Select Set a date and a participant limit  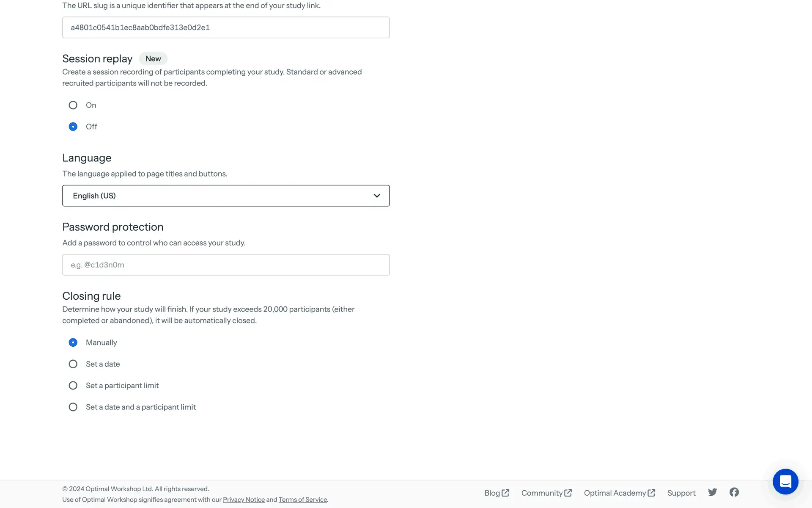point(73,407)
